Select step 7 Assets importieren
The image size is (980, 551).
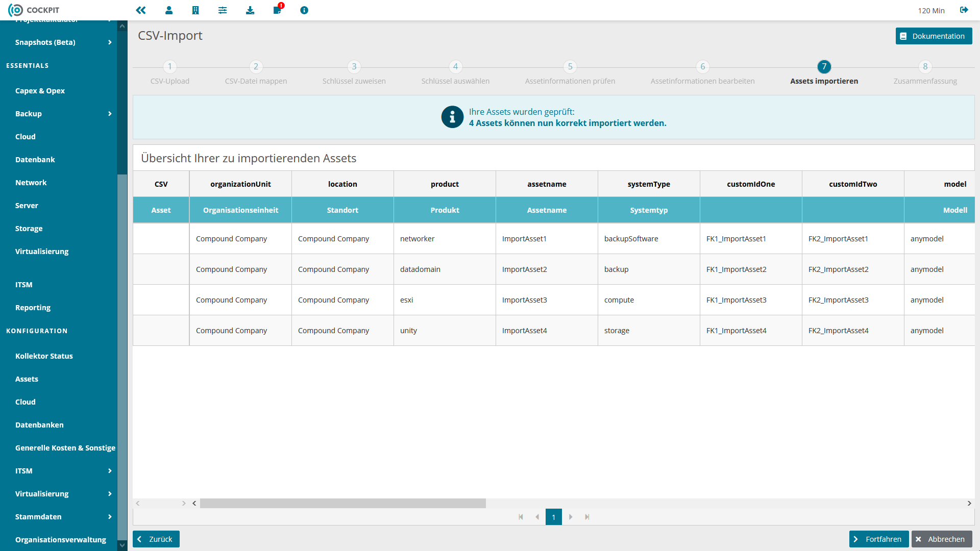point(824,67)
